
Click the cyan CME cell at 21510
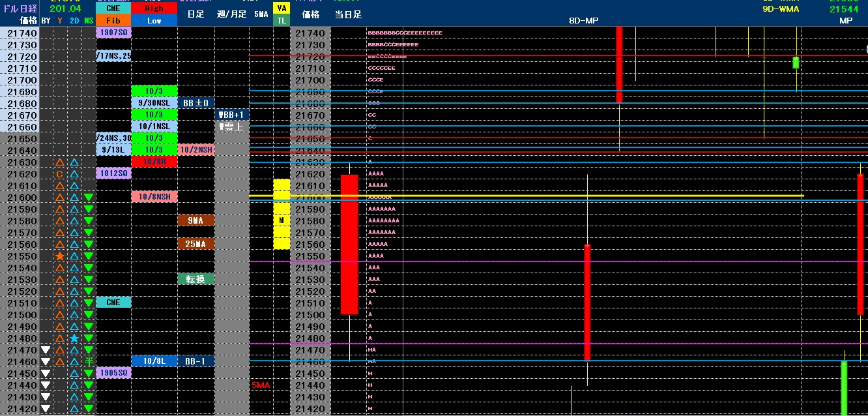pos(113,303)
